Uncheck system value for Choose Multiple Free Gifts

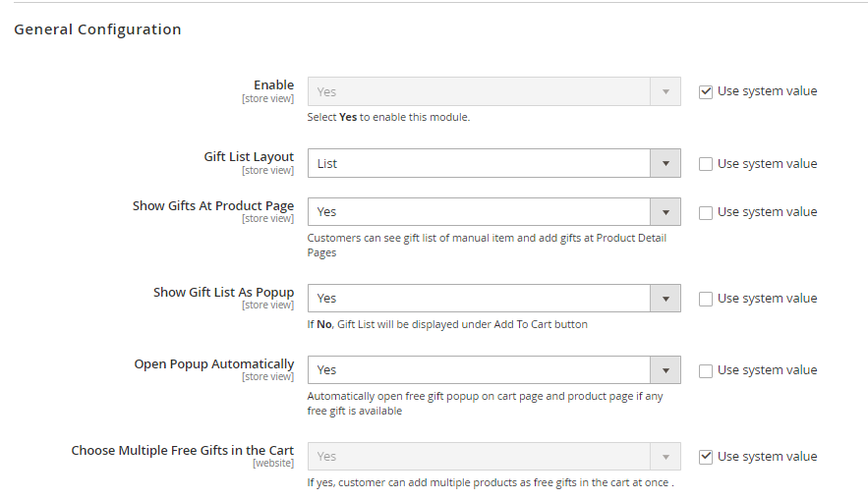tap(706, 457)
